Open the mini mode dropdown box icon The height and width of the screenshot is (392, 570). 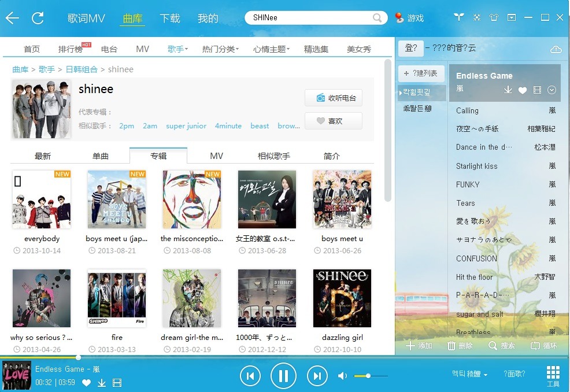(512, 17)
